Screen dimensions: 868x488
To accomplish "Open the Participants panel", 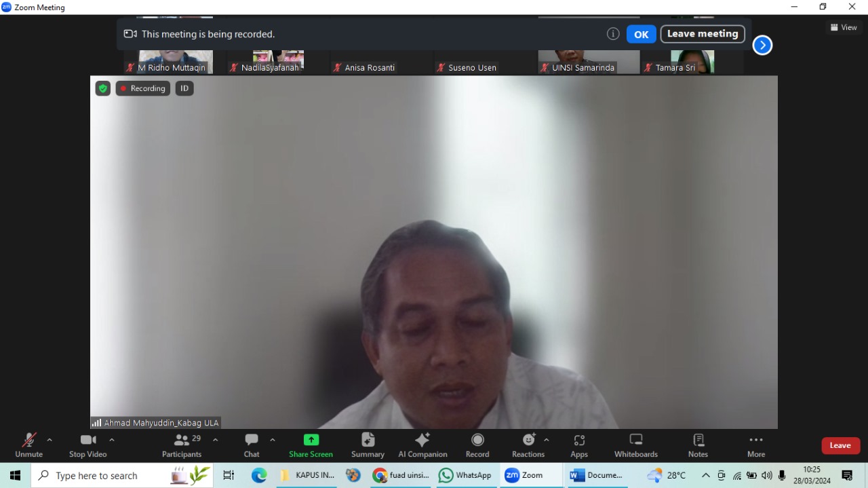I will coord(182,445).
